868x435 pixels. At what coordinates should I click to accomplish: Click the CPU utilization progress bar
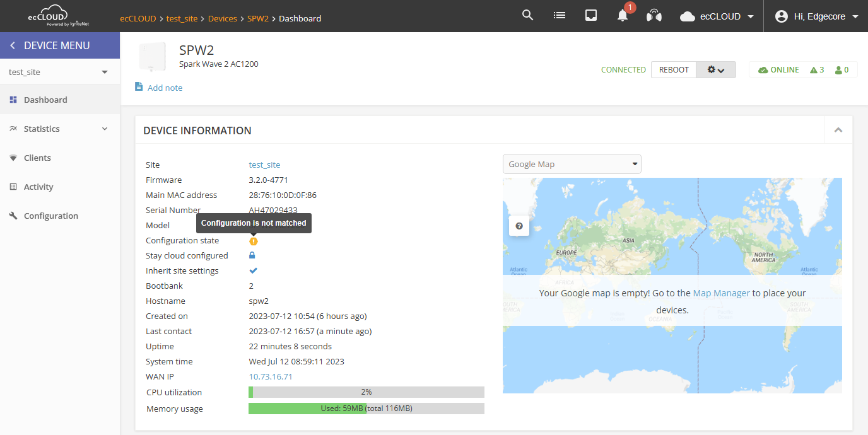click(367, 392)
